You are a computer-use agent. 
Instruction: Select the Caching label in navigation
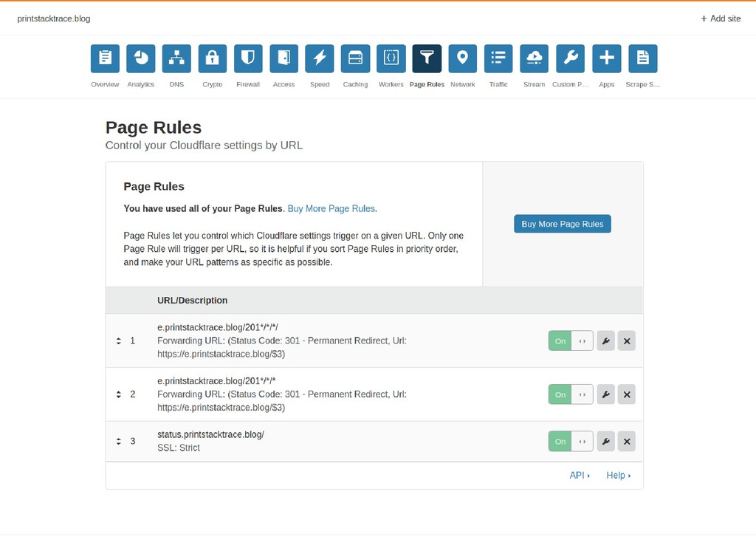(x=355, y=84)
